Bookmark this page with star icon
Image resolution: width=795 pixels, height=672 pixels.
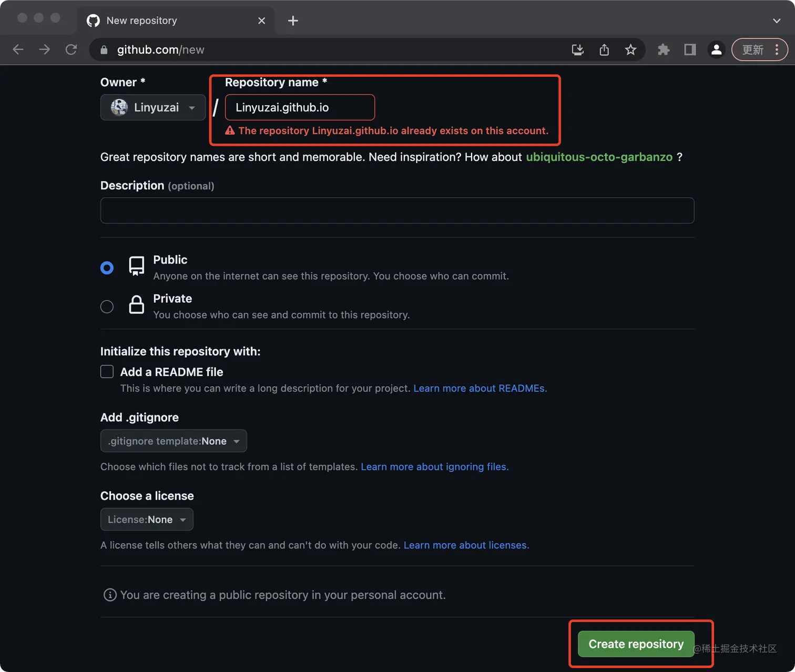(x=630, y=50)
